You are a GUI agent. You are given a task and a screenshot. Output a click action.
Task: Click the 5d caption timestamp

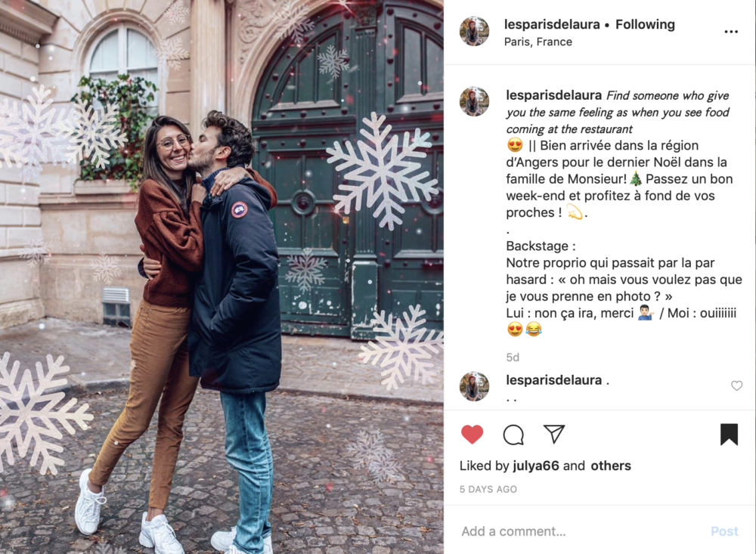click(x=513, y=357)
